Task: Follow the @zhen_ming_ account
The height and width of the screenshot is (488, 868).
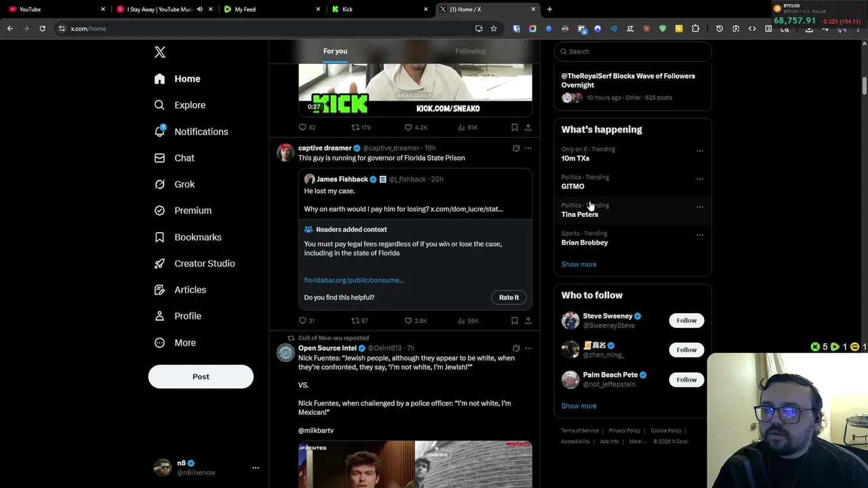Action: (x=686, y=350)
